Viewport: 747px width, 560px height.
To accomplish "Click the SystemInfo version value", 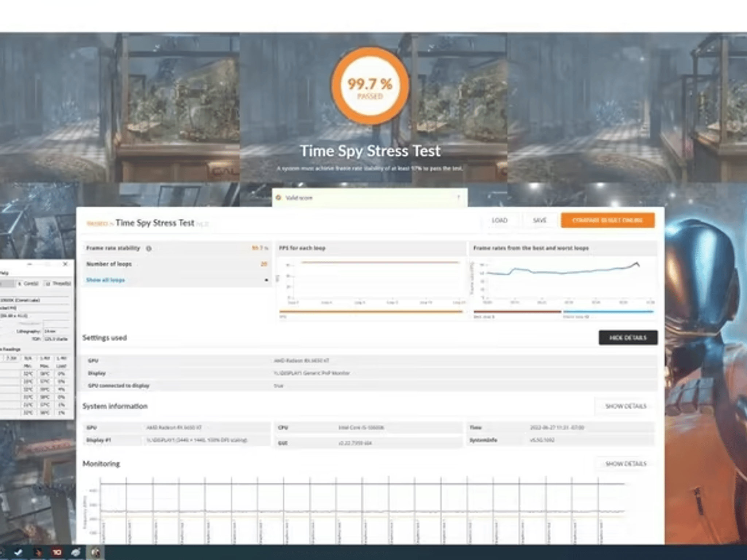I will click(x=542, y=440).
